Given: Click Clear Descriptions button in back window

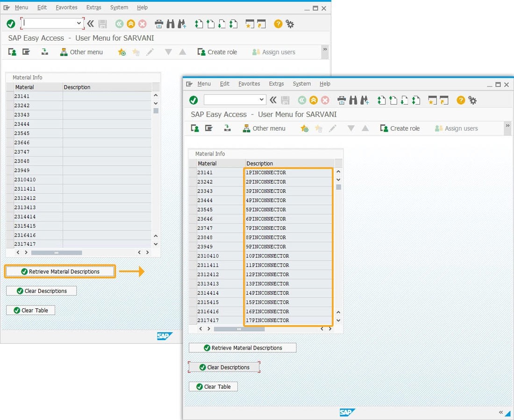Looking at the screenshot, I should click(41, 291).
